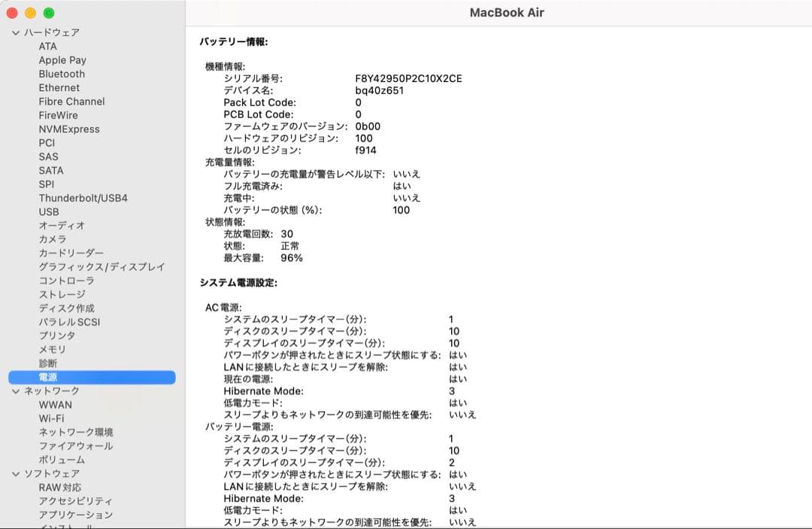Open the オーディオ entry
Image resolution: width=812 pixels, height=529 pixels.
tap(62, 226)
